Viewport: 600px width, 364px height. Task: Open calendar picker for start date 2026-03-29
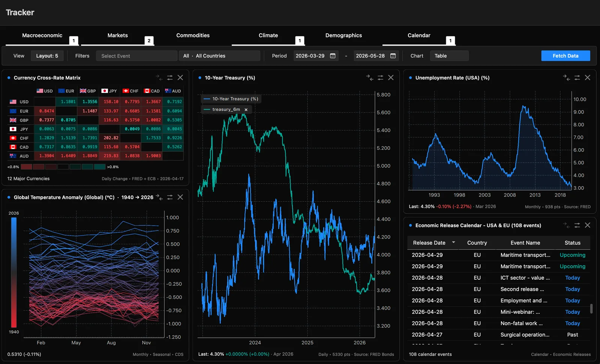click(x=333, y=56)
